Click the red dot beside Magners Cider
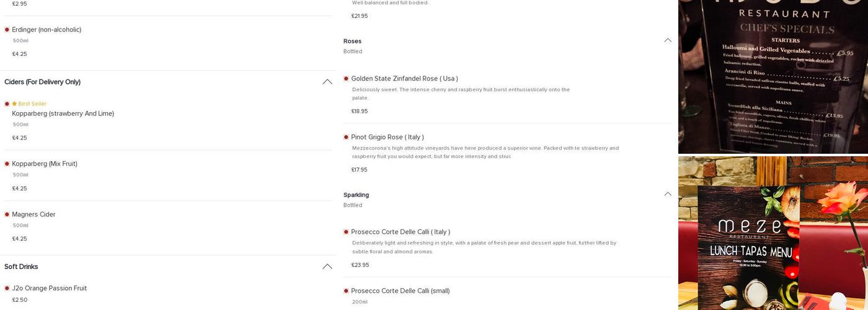The height and width of the screenshot is (310, 868). [7, 215]
